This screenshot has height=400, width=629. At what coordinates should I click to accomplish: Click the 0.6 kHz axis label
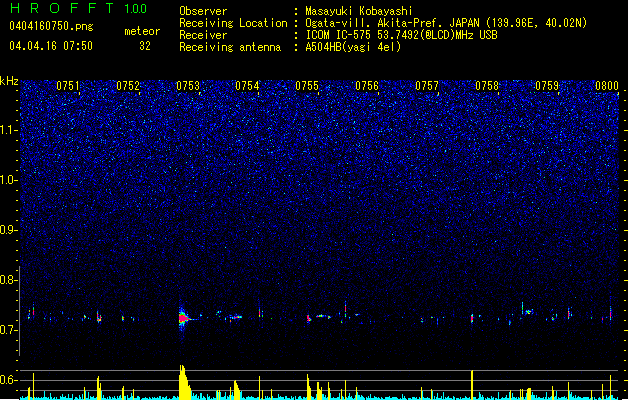(x=9, y=380)
